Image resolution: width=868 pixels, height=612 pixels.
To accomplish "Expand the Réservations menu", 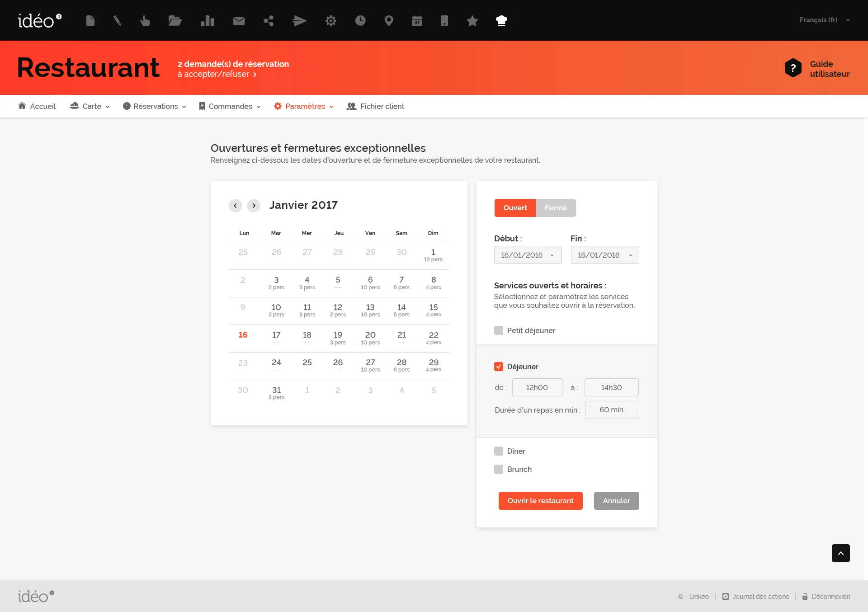I will (x=155, y=106).
